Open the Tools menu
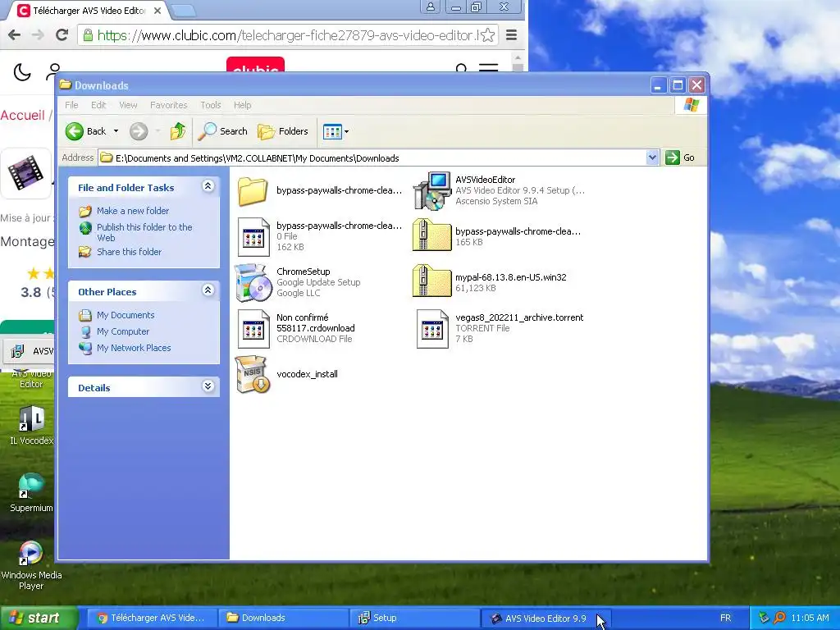 (x=211, y=105)
